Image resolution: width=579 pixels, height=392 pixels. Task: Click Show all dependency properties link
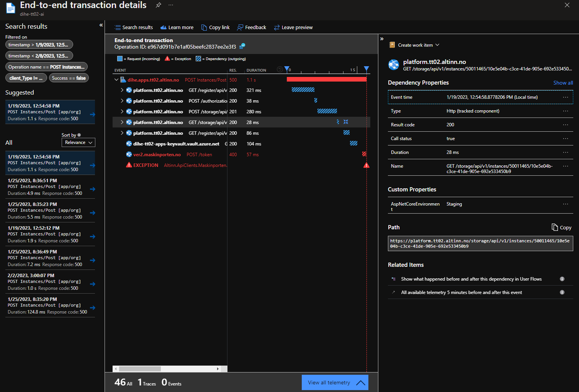pyautogui.click(x=563, y=83)
